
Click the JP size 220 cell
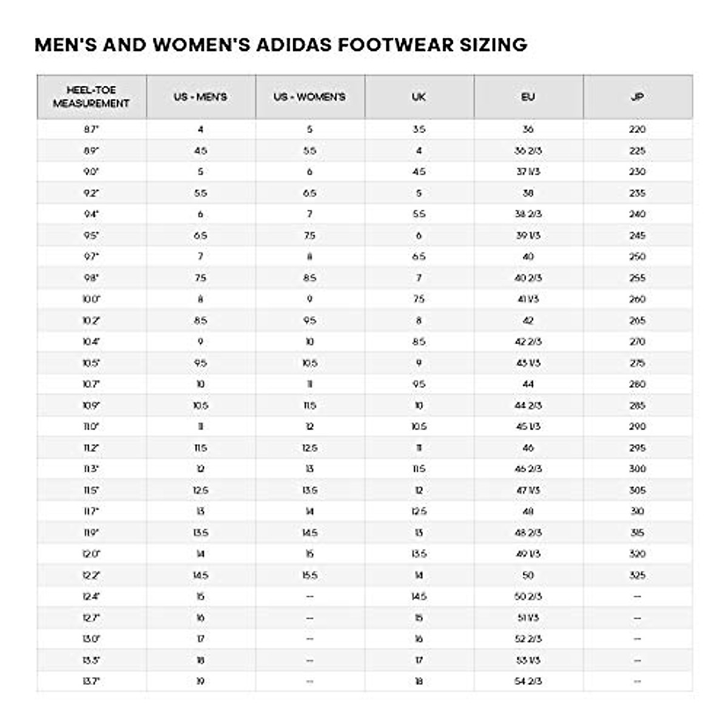tap(637, 129)
